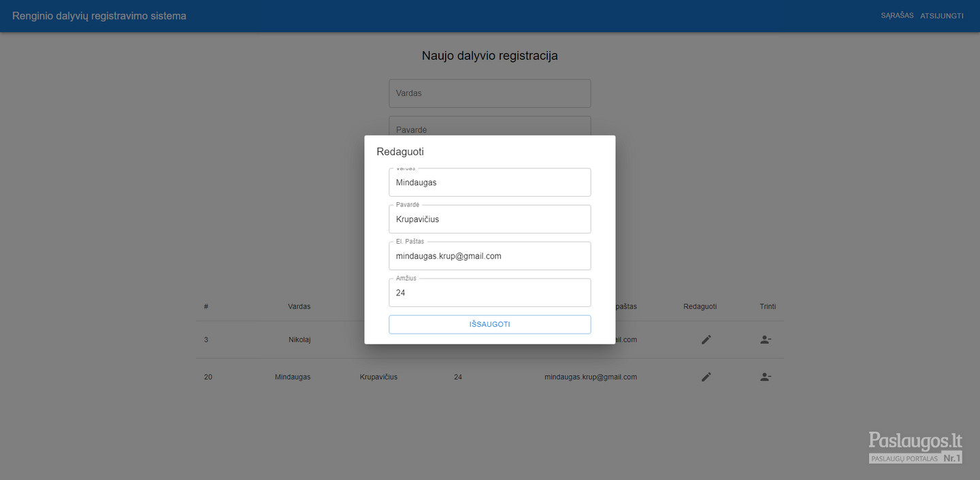The height and width of the screenshot is (480, 980).
Task: Select the Krupavičius surname cell in table
Action: 378,377
